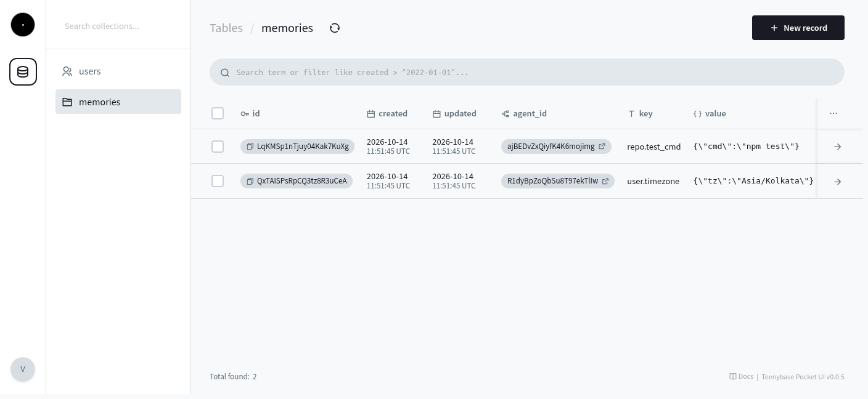Click the New record button
The height and width of the screenshot is (399, 868).
click(x=798, y=28)
